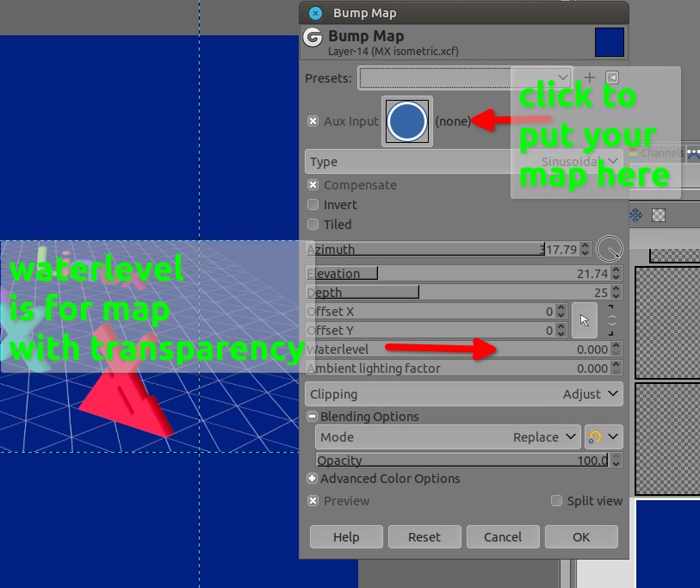The image size is (700, 588).
Task: Enable the Tiled checkbox
Action: click(x=313, y=224)
